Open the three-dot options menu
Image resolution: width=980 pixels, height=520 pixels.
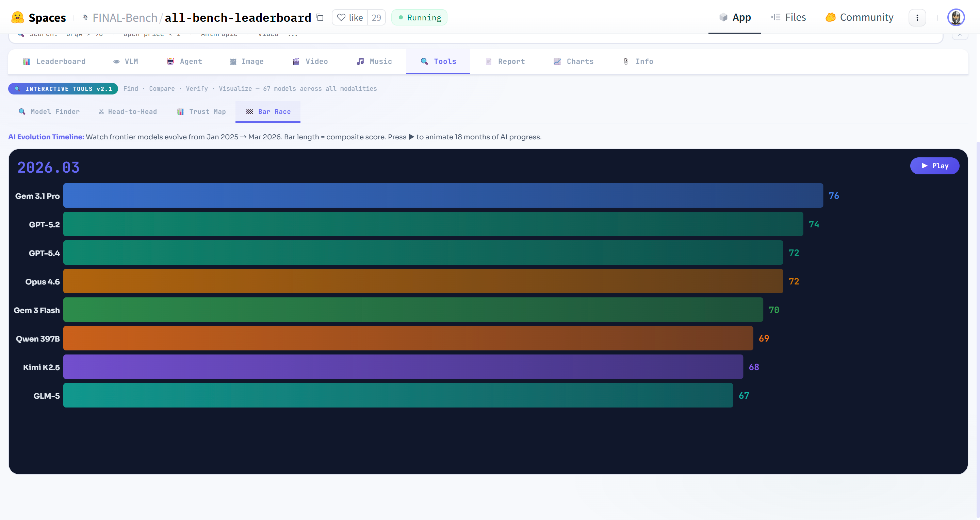(x=917, y=17)
